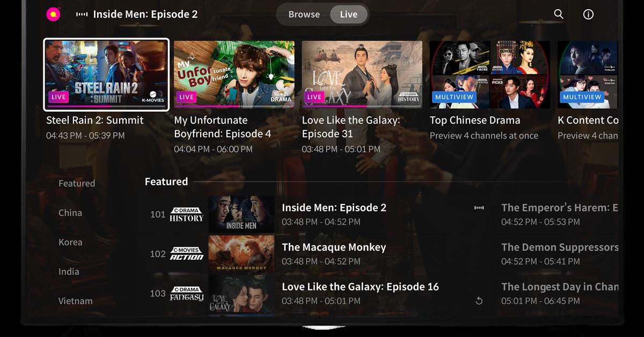Select the C-Movies Action channel logo
This screenshot has width=644, height=337.
click(x=187, y=254)
